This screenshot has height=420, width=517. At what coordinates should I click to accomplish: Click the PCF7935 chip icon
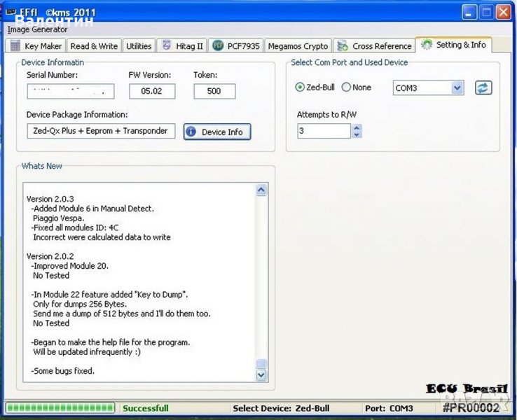[218, 46]
